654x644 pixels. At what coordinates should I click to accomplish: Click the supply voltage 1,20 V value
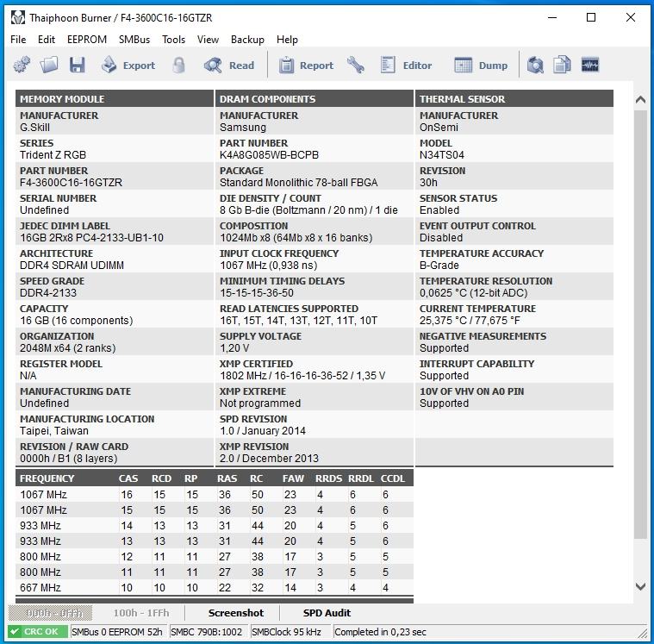click(234, 348)
